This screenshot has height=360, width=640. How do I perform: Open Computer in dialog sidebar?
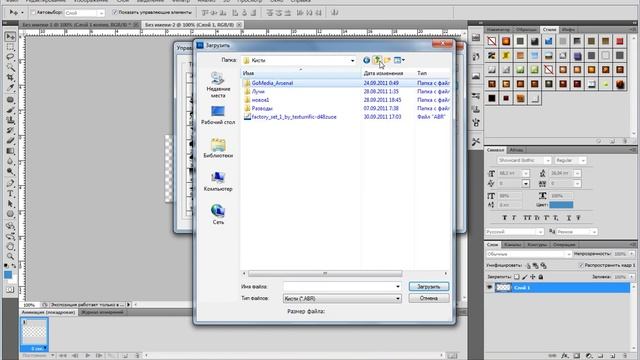[x=218, y=182]
